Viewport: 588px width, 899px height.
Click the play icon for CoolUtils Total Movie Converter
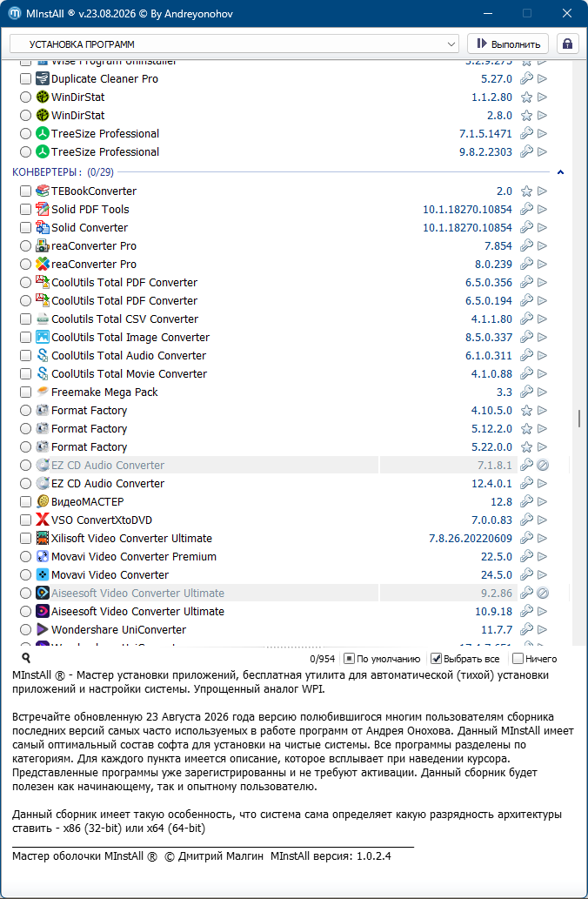(542, 374)
